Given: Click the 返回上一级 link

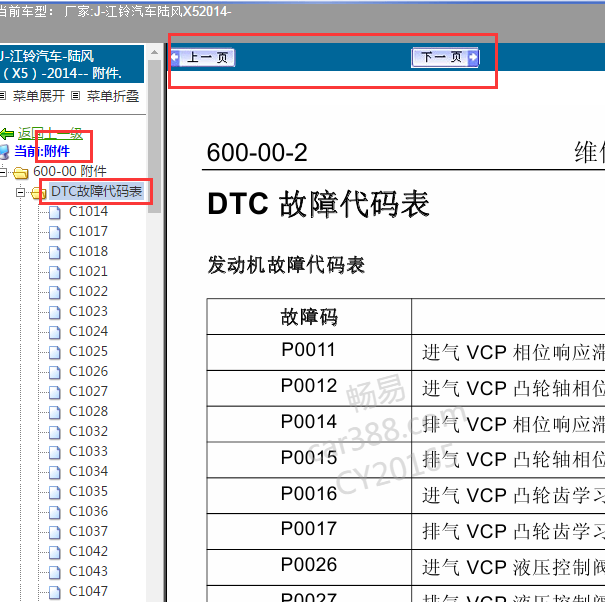Looking at the screenshot, I should [50, 134].
